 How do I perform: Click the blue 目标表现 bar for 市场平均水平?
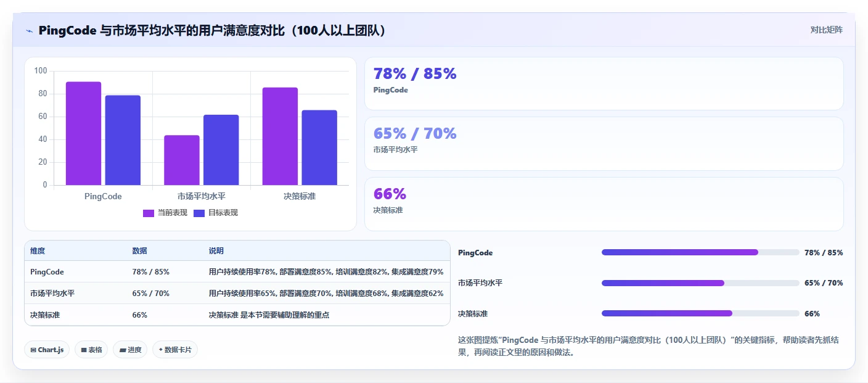tap(221, 150)
